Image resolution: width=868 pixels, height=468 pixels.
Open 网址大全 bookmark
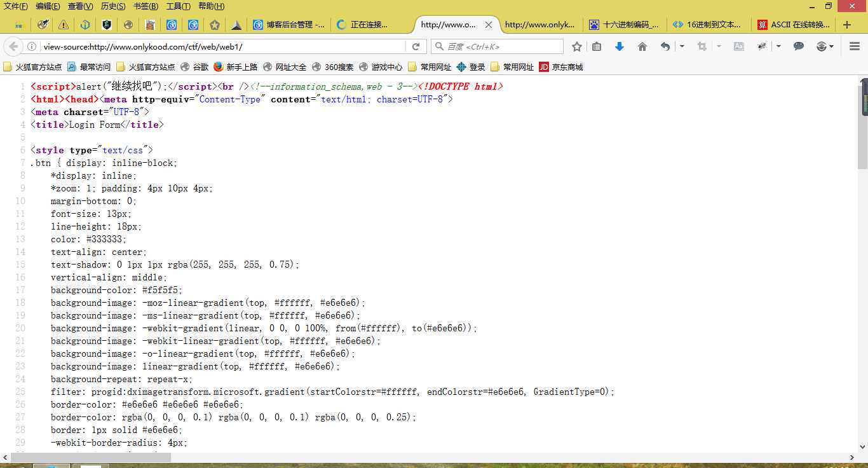point(285,67)
